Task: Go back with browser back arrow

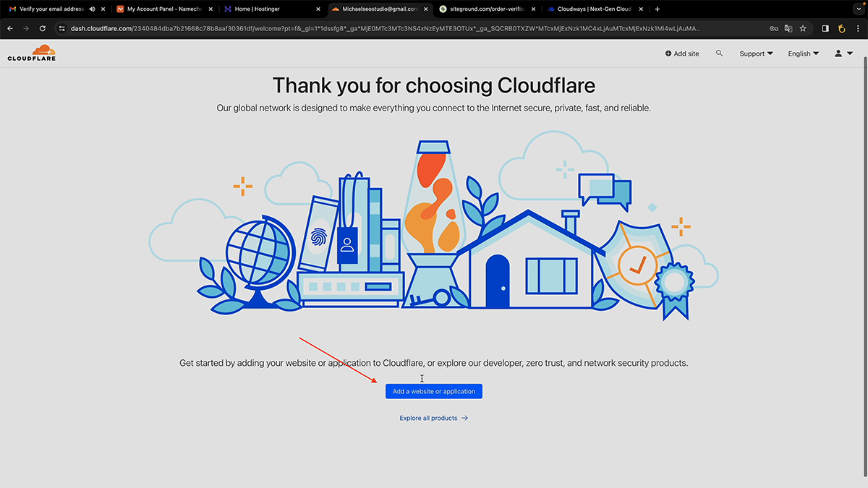Action: tap(10, 28)
